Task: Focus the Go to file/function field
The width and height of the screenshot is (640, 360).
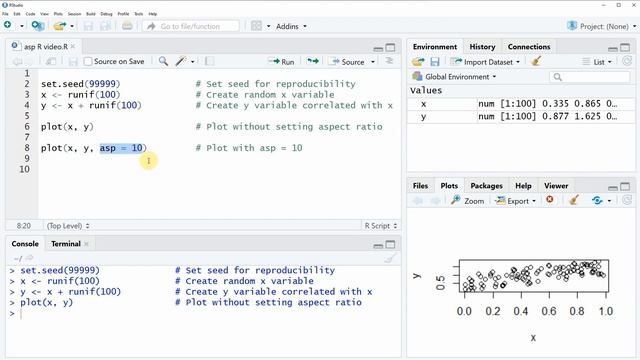Action: tap(191, 26)
